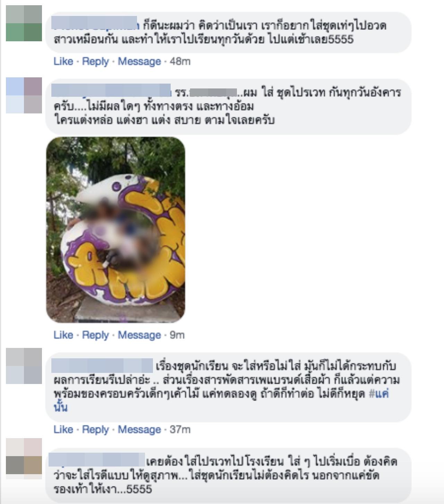Open the blurred name of the last commenter

click(97, 460)
